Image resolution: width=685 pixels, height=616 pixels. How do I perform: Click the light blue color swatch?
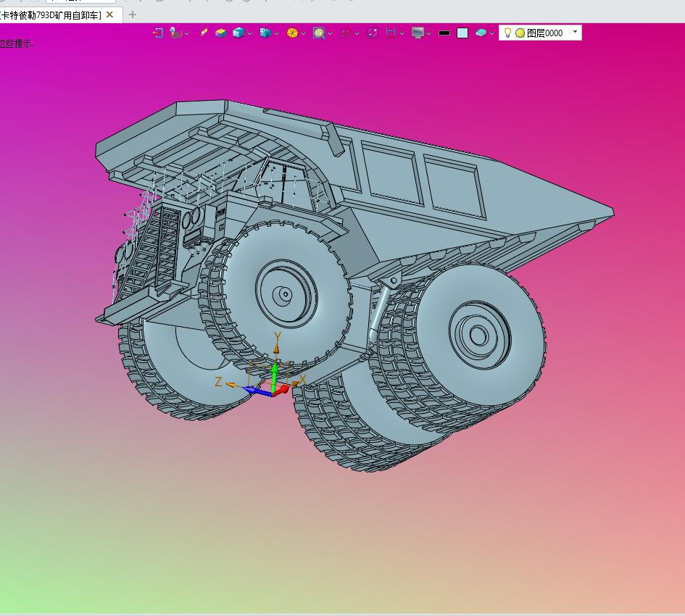click(462, 33)
